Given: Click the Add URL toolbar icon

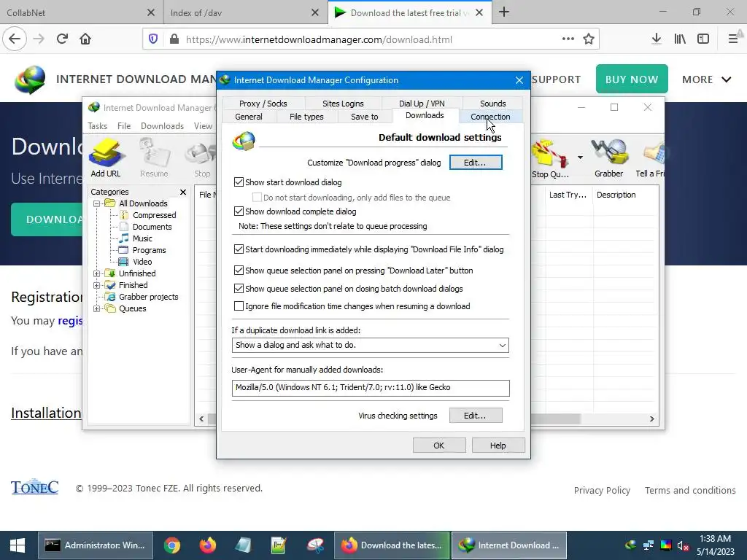Looking at the screenshot, I should pyautogui.click(x=106, y=157).
